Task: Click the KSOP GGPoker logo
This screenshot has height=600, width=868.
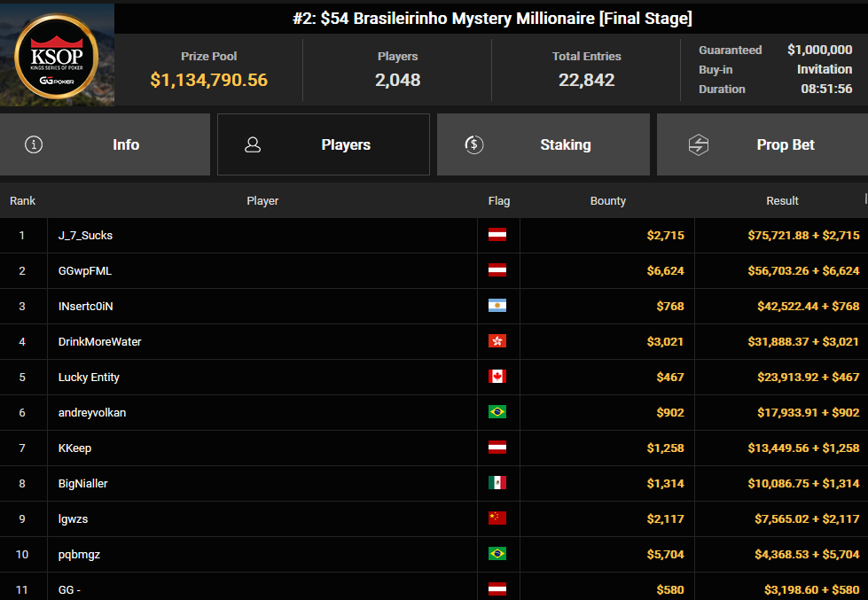Action: 57,56
